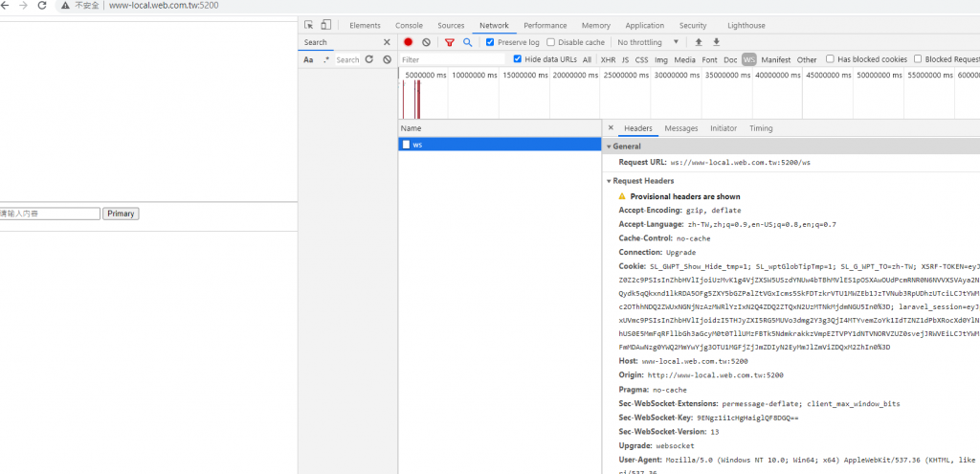Switch to the Console tab

pos(409,26)
